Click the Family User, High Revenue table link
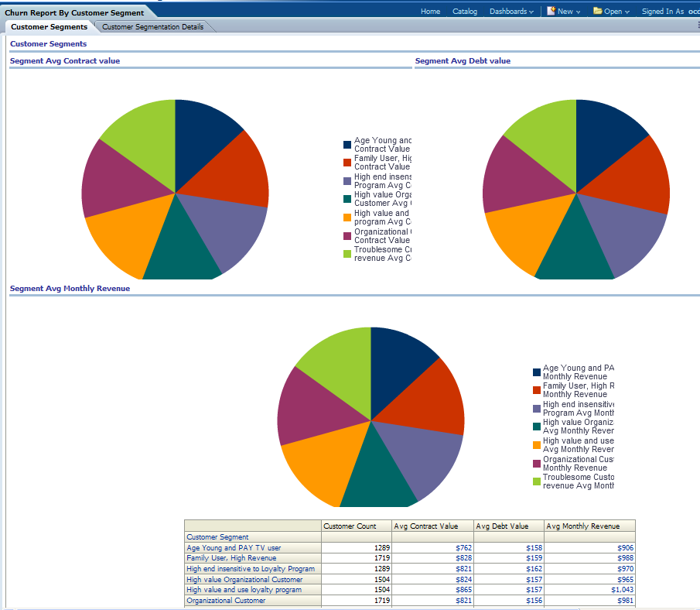 [231, 558]
